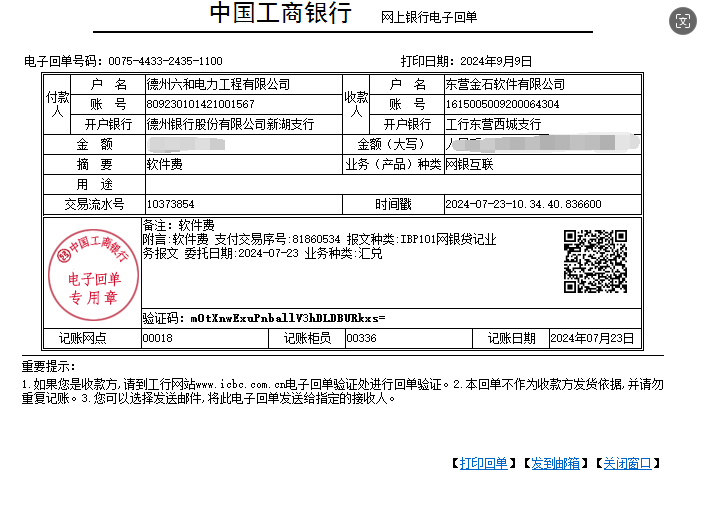The width and height of the screenshot is (705, 511).
Task: Click the 付款人 header cell
Action: tap(57, 104)
